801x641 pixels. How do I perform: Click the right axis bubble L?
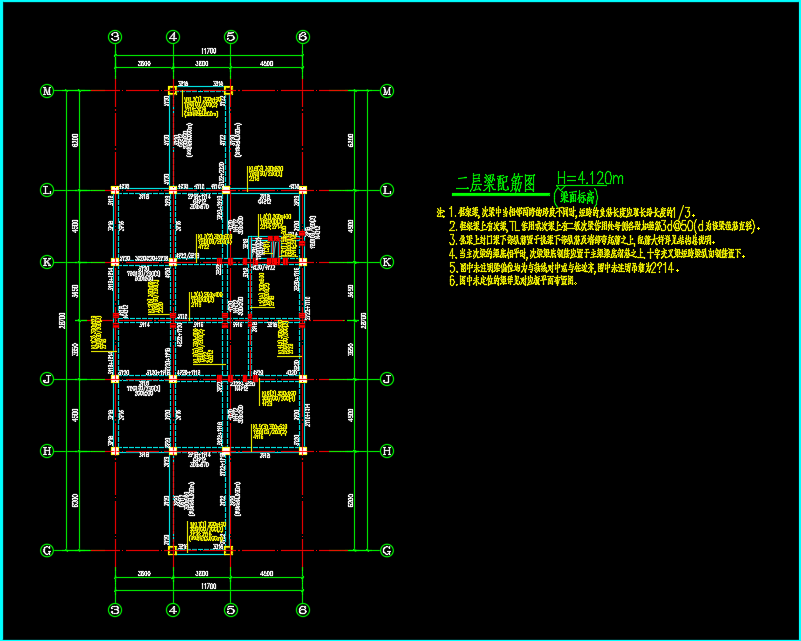[387, 191]
